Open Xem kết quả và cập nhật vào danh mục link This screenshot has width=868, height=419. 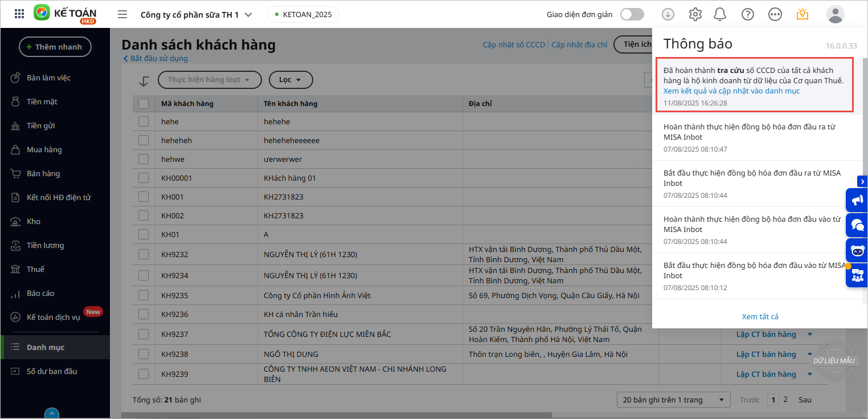[731, 91]
